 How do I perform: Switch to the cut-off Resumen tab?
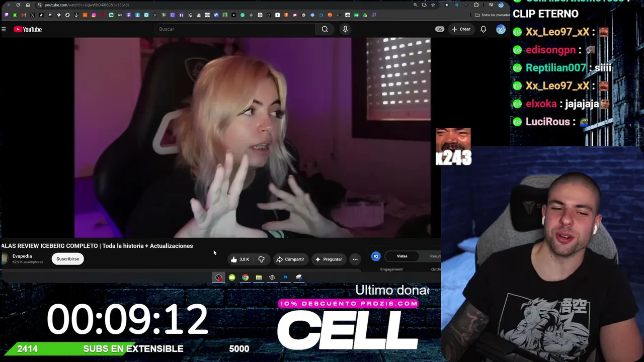point(435,256)
